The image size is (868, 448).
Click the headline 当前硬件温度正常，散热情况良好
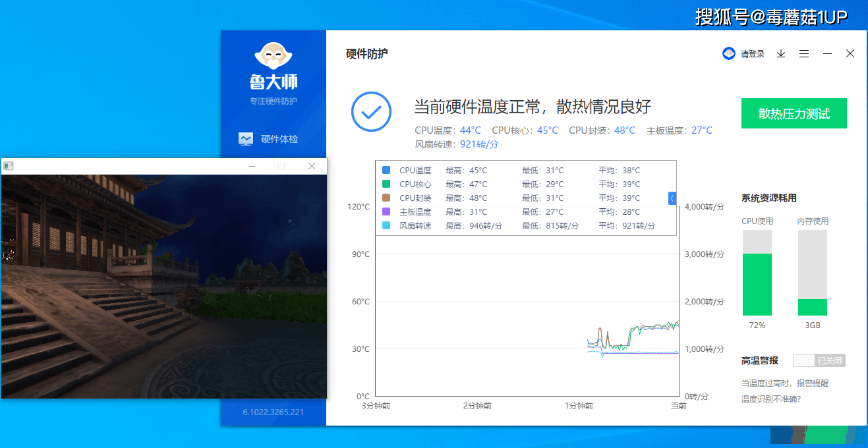533,107
